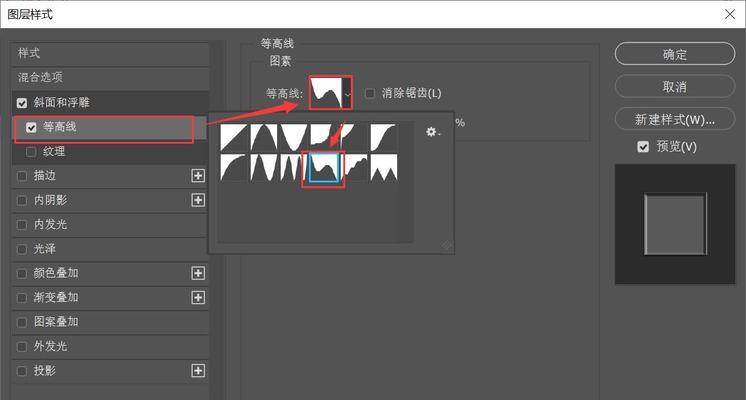The image size is (746, 400).
Task: Enable the 渐变叠加 checkbox
Action: click(22, 298)
